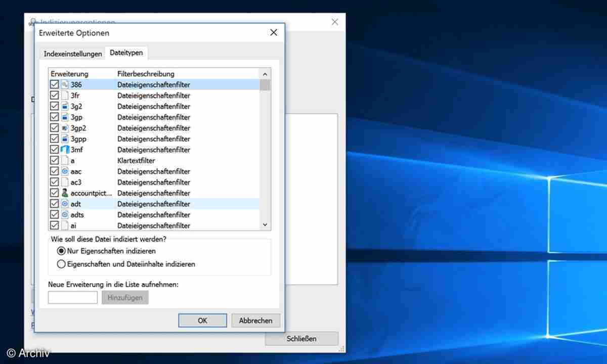Viewport: 607px width, 364px height.
Task: Disable indexing for the ai extension
Action: coord(55,225)
